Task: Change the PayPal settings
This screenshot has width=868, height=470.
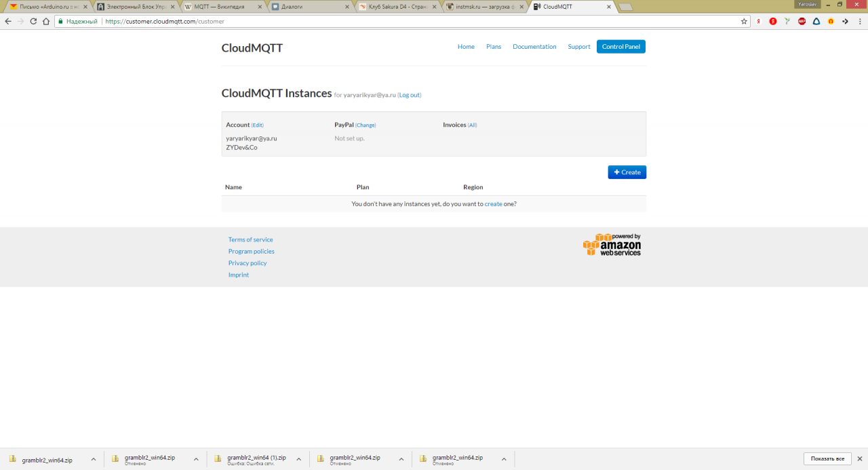Action: (366, 125)
